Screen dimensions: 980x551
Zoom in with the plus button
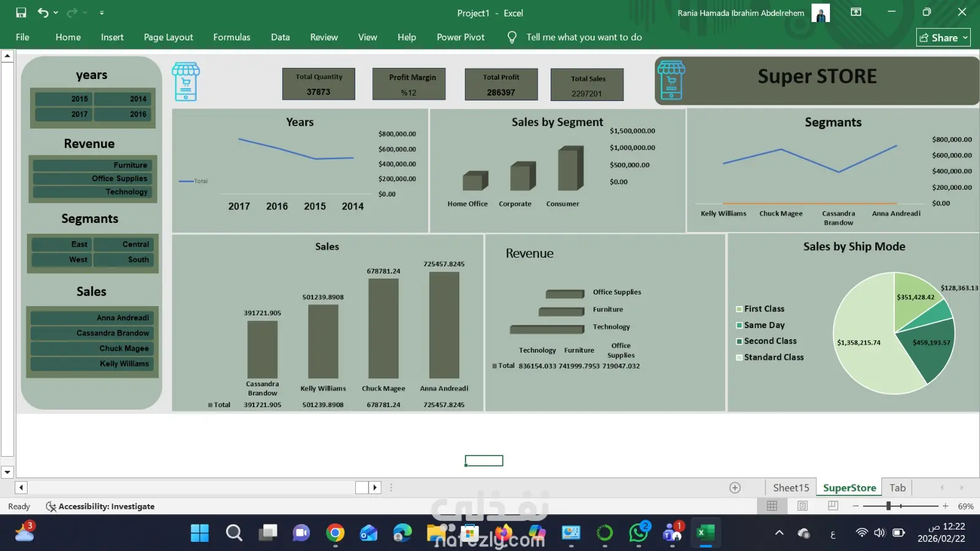click(945, 506)
